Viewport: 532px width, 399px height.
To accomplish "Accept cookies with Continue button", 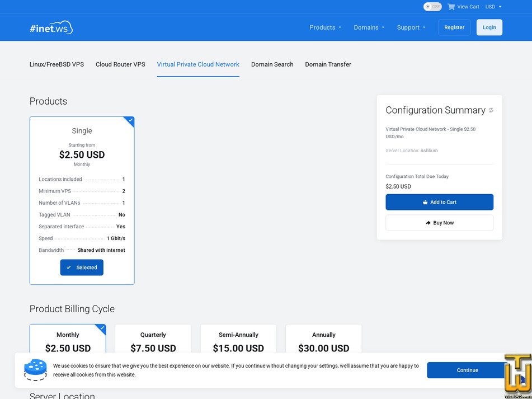I will click(x=467, y=370).
